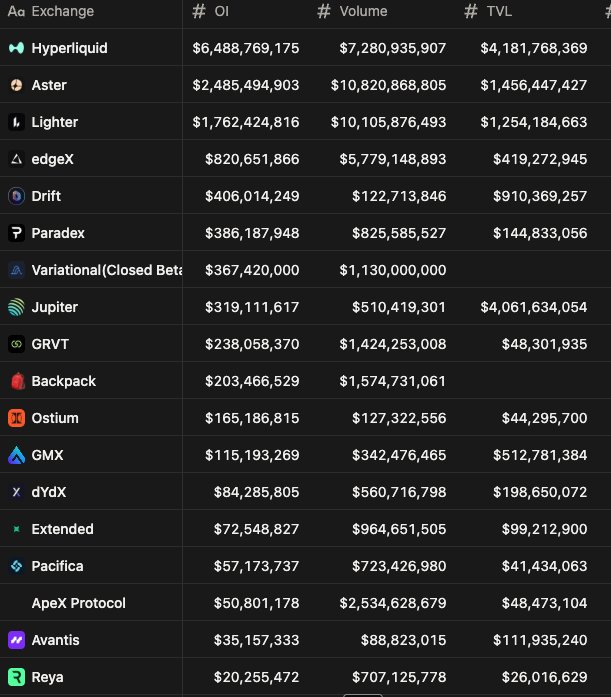
Task: Click the Reya exchange logo icon
Action: (x=16, y=677)
